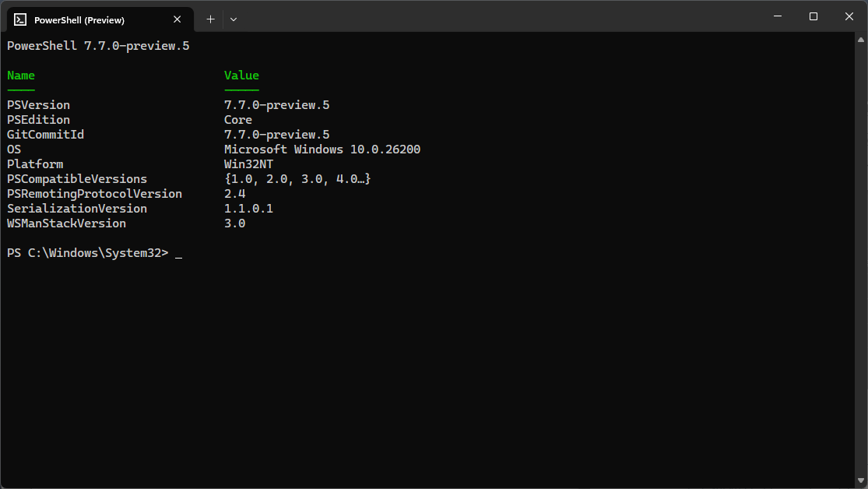Click the PSVersion value 7.7.0-preview.5

coord(277,105)
